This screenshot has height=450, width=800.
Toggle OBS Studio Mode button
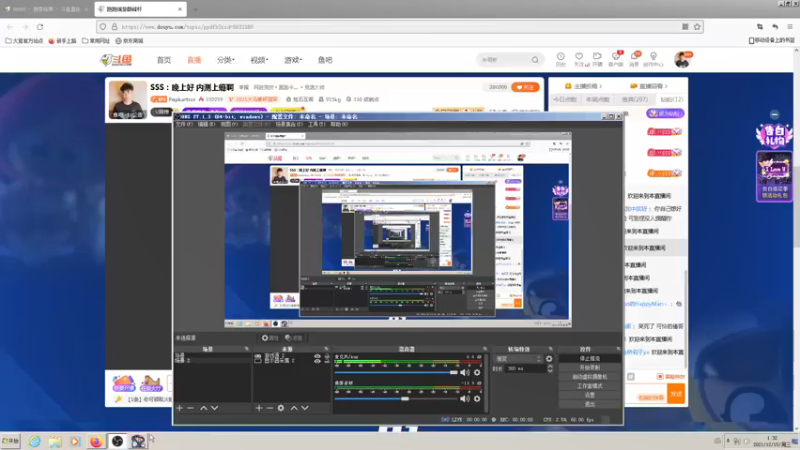590,386
